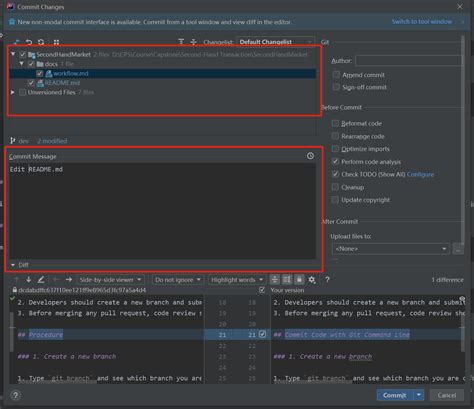Open the Do not ignore dropdown
Image resolution: width=474 pixels, height=409 pixels.
coord(178,280)
